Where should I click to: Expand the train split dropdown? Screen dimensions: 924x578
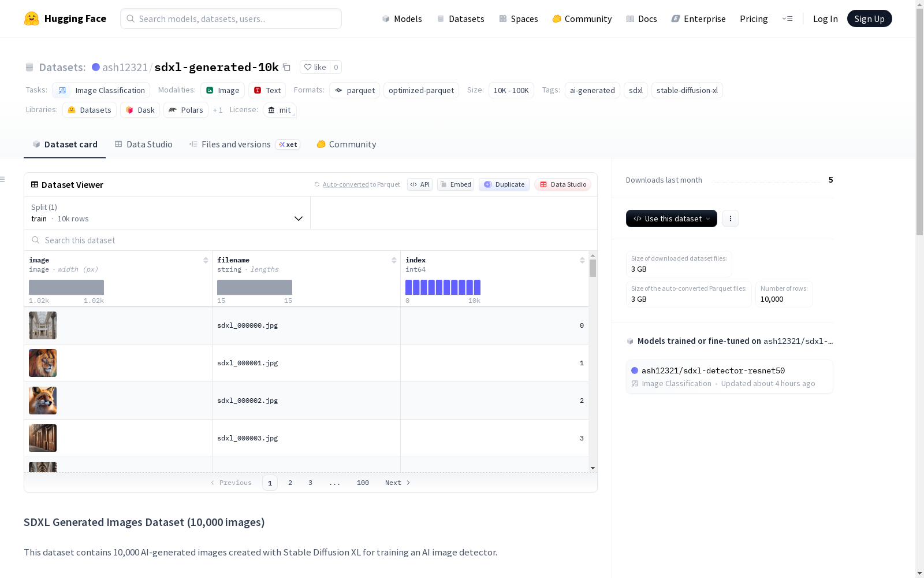(x=167, y=213)
